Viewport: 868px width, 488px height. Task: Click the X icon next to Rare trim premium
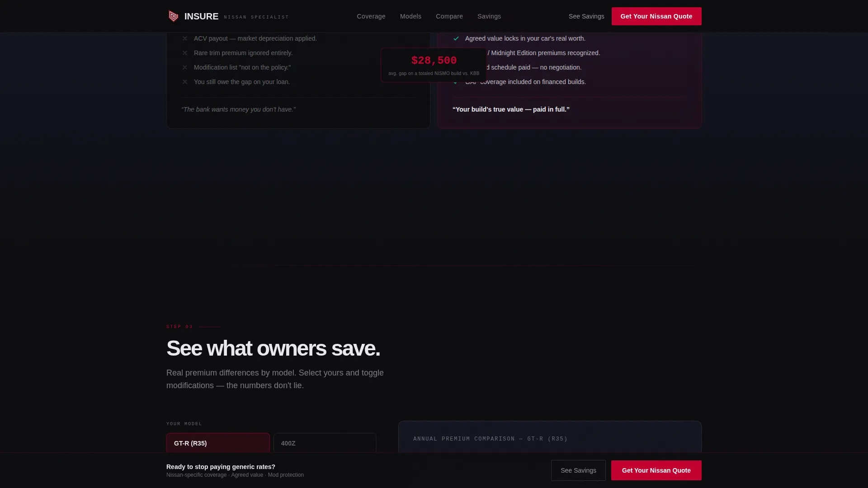pyautogui.click(x=185, y=53)
